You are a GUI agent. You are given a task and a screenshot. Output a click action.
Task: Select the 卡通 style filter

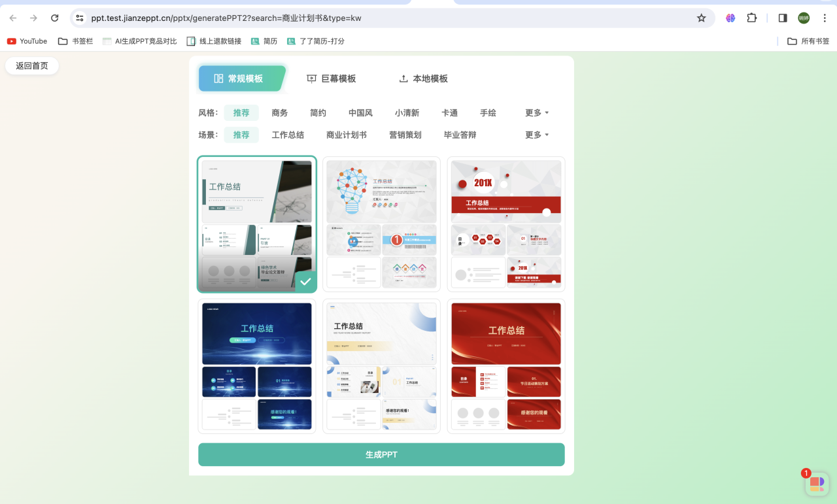pyautogui.click(x=449, y=113)
